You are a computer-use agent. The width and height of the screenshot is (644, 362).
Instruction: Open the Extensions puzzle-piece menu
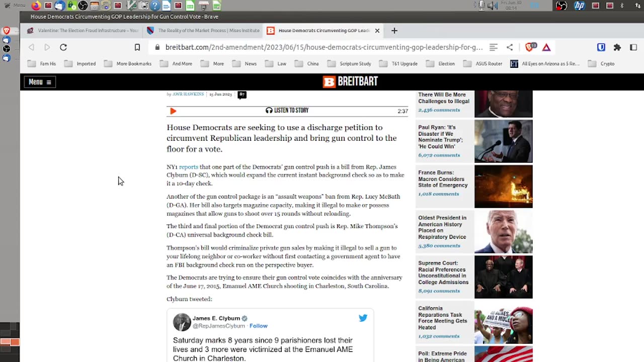(617, 47)
